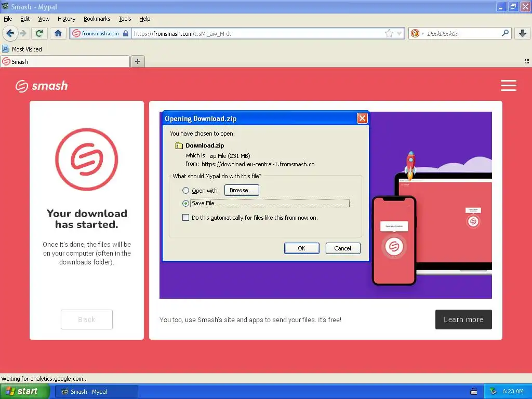Click the tab groups icon at tab bar end

click(527, 61)
